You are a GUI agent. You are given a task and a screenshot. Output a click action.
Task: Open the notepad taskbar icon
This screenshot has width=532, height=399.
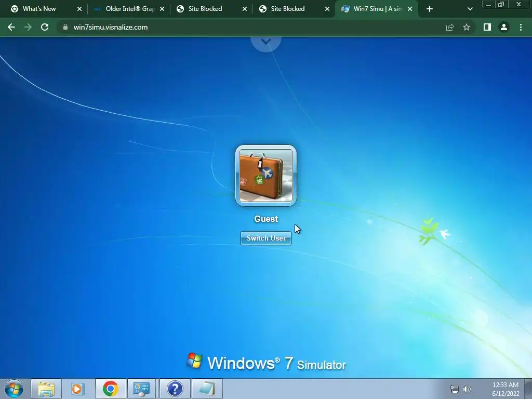pos(207,389)
